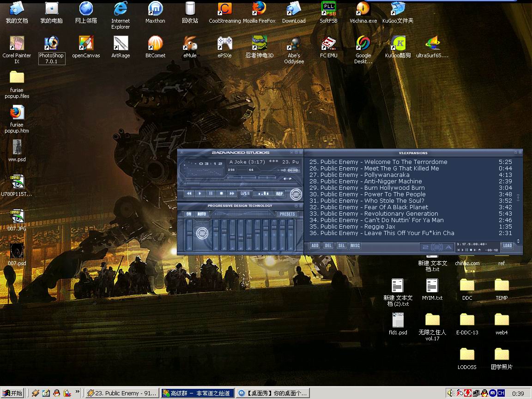The image size is (532, 399).
Task: Launch Corel Painter IX shortcut
Action: point(17,49)
